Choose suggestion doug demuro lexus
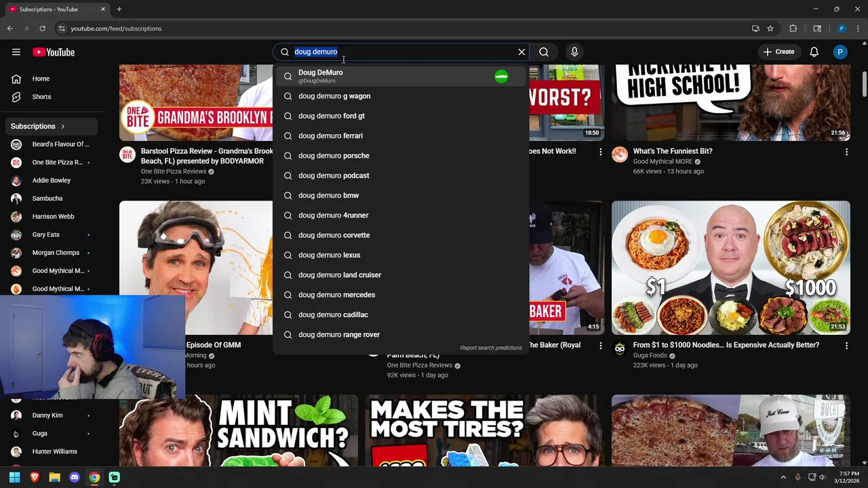Image resolution: width=868 pixels, height=488 pixels. click(400, 255)
